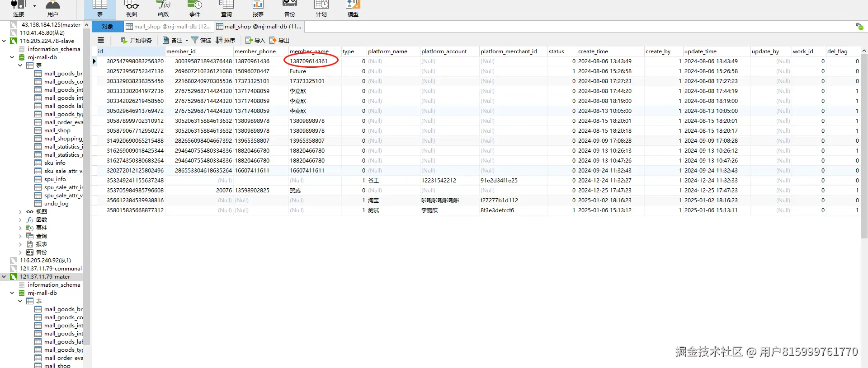Select the platform_name cell 淘宝
Screen dimensions: 868x368
pos(393,200)
